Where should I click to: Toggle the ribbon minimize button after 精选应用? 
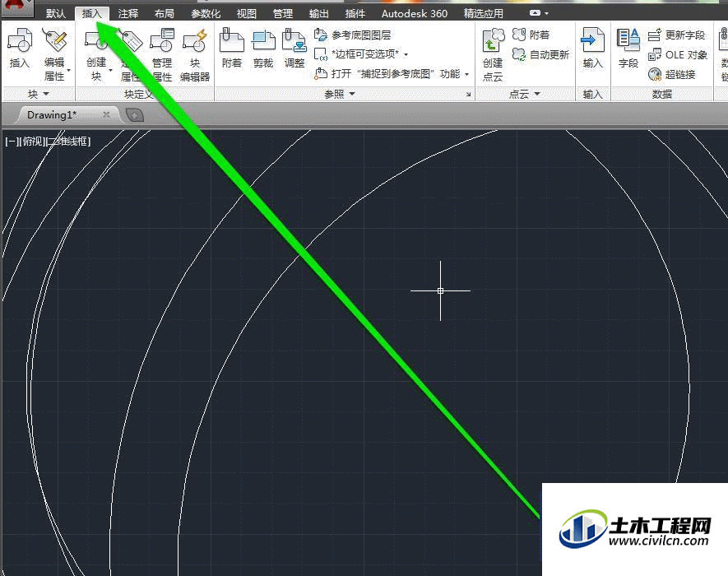coord(535,13)
